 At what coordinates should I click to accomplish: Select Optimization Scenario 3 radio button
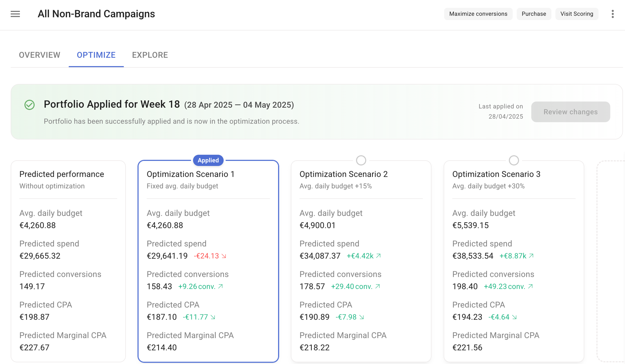point(514,160)
